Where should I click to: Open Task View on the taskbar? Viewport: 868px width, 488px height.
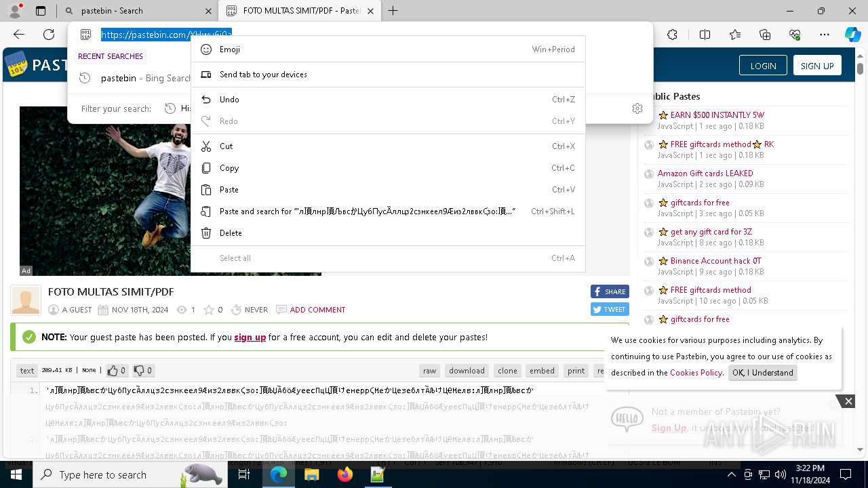tap(245, 474)
